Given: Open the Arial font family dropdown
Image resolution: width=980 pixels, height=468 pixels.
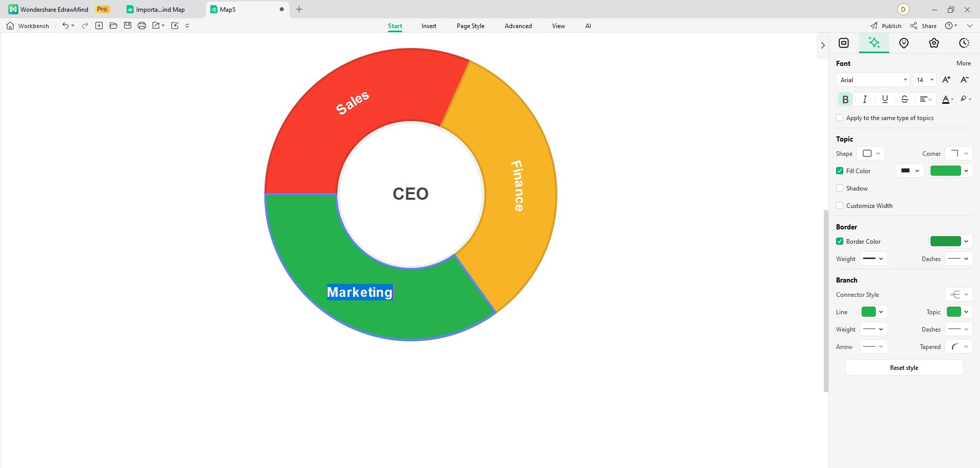Looking at the screenshot, I should (873, 80).
